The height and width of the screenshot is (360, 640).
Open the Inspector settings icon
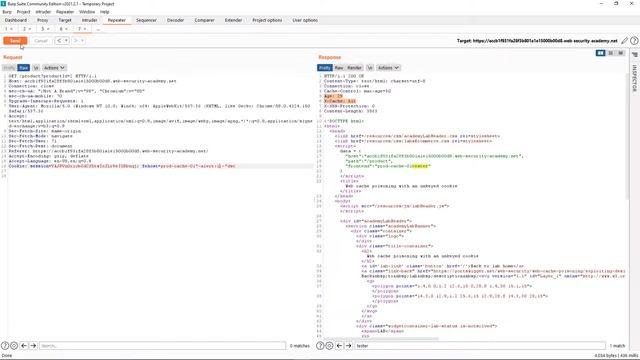[x=635, y=55]
